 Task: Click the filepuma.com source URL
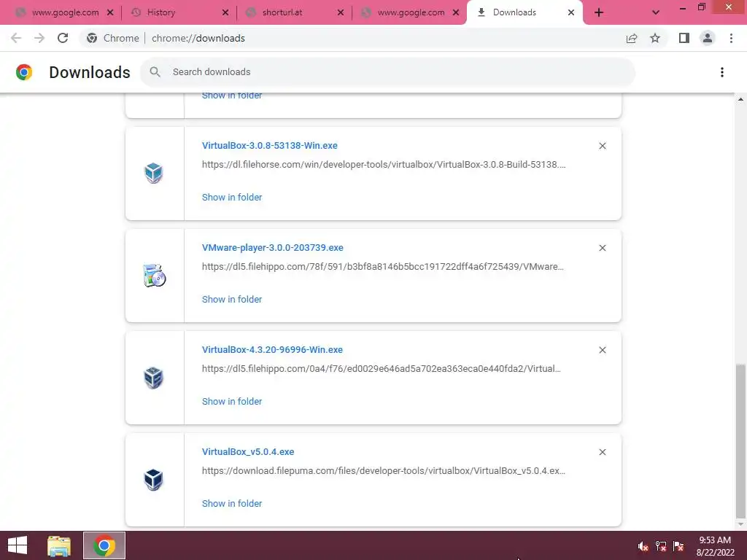tap(384, 471)
